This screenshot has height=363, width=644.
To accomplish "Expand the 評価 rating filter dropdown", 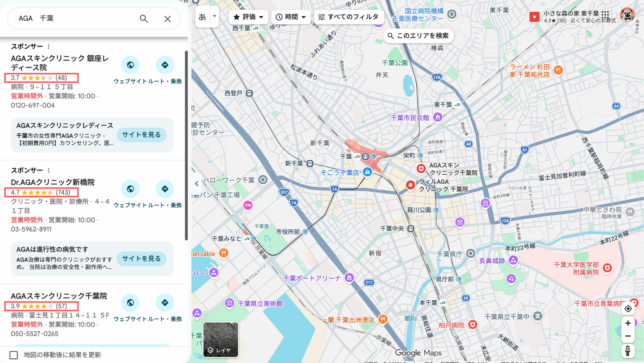I will point(248,17).
